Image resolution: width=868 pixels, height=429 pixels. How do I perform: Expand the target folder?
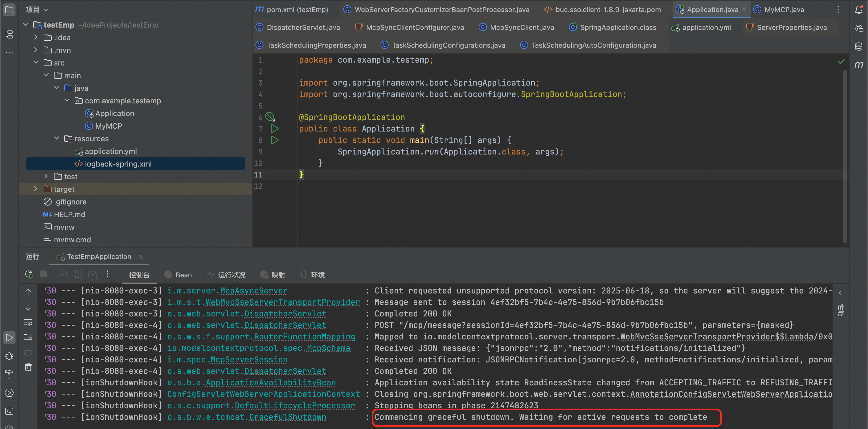point(36,189)
